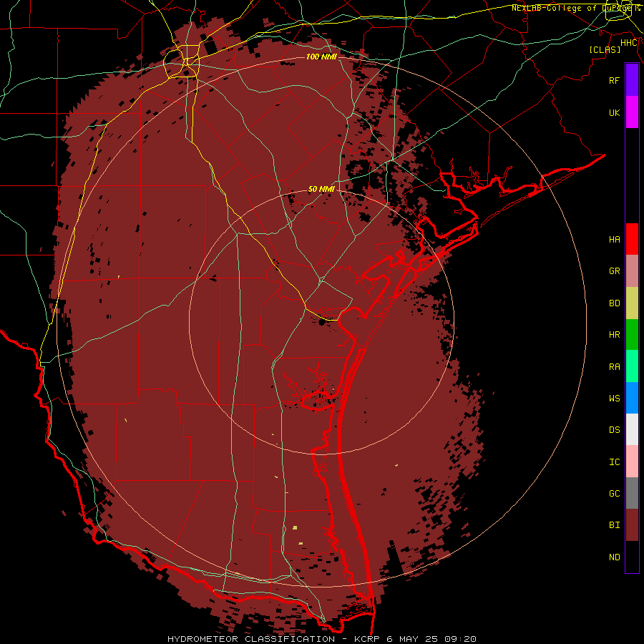Screen dimensions: 644x644
Task: Click the HR legend label
Action: click(x=614, y=335)
